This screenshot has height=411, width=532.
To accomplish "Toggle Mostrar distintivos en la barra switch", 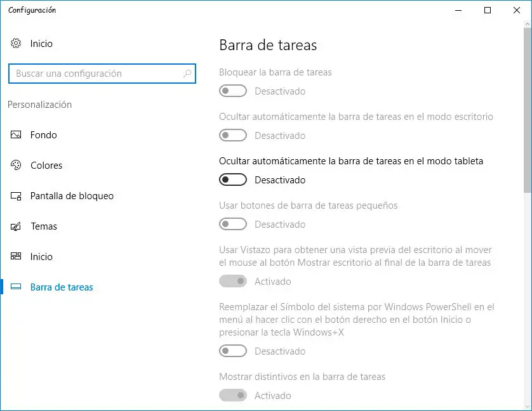I will [232, 396].
